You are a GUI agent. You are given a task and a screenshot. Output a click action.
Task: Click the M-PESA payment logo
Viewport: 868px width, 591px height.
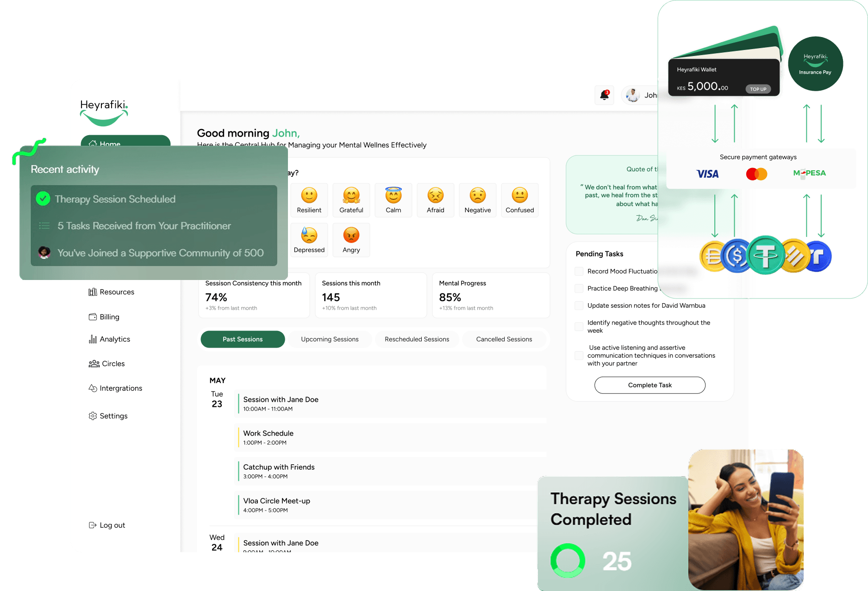(809, 174)
